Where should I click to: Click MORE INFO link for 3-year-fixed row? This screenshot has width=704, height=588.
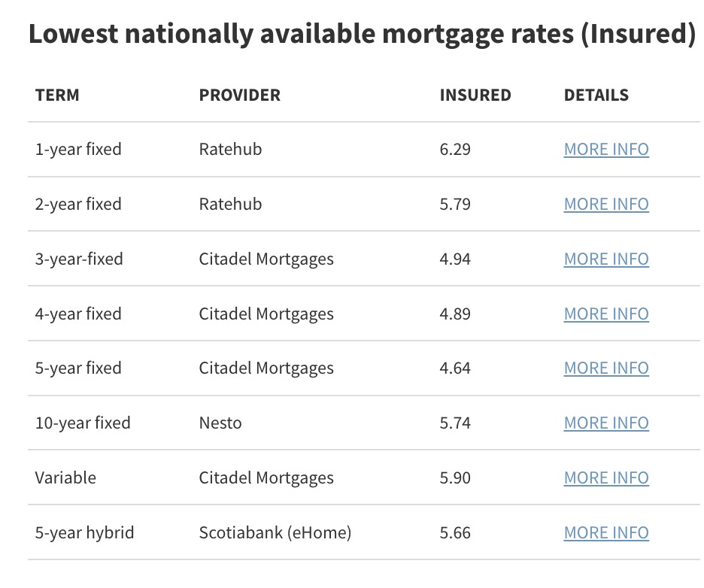[x=605, y=259]
